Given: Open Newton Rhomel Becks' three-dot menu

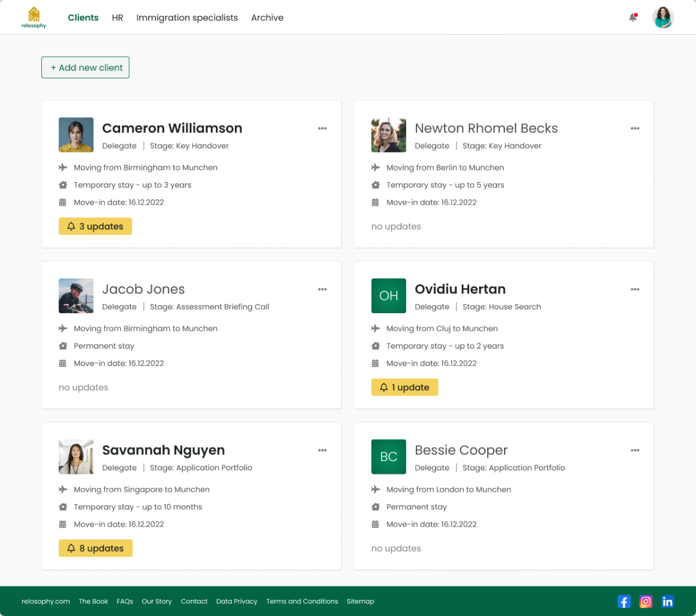Looking at the screenshot, I should click(x=635, y=128).
